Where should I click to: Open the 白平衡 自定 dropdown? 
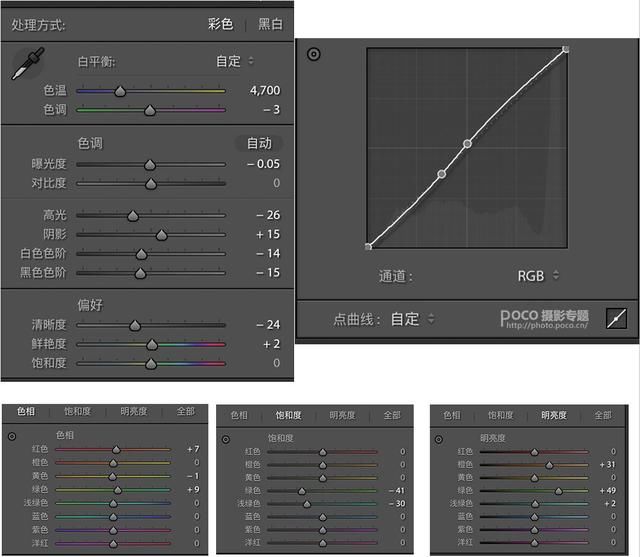[x=235, y=61]
